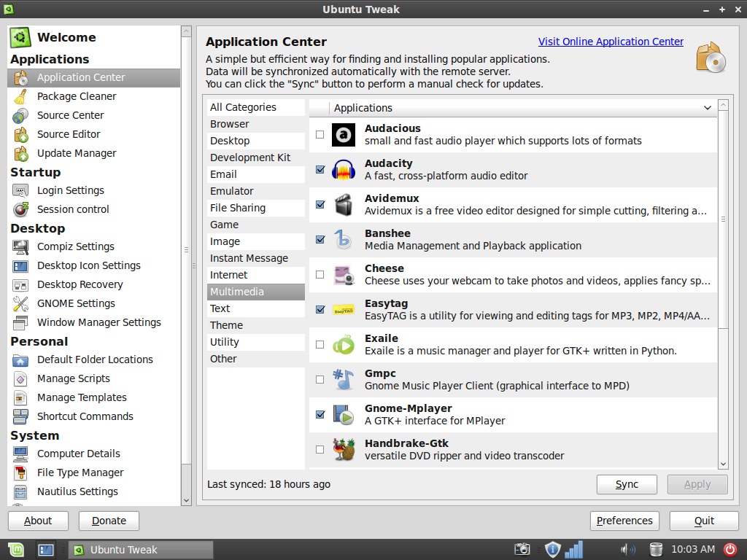Image resolution: width=747 pixels, height=560 pixels.
Task: Tick the Exaile install checkbox
Action: click(x=320, y=344)
